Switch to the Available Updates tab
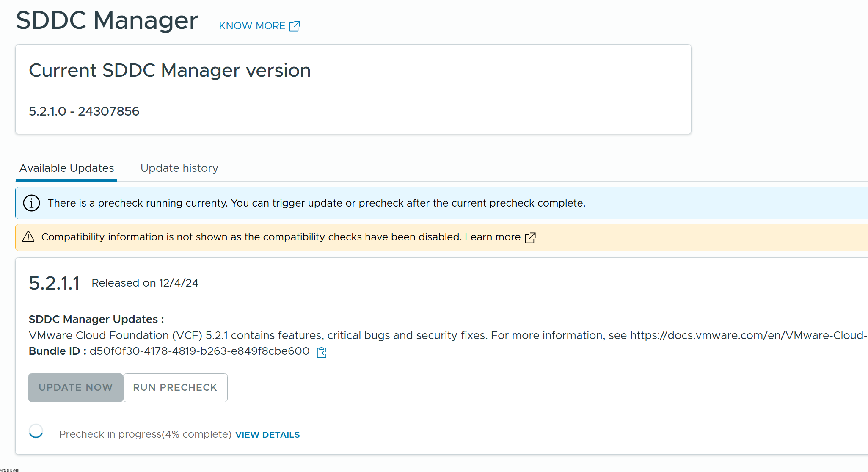Screen dimensions: 868x472 pyautogui.click(x=66, y=168)
